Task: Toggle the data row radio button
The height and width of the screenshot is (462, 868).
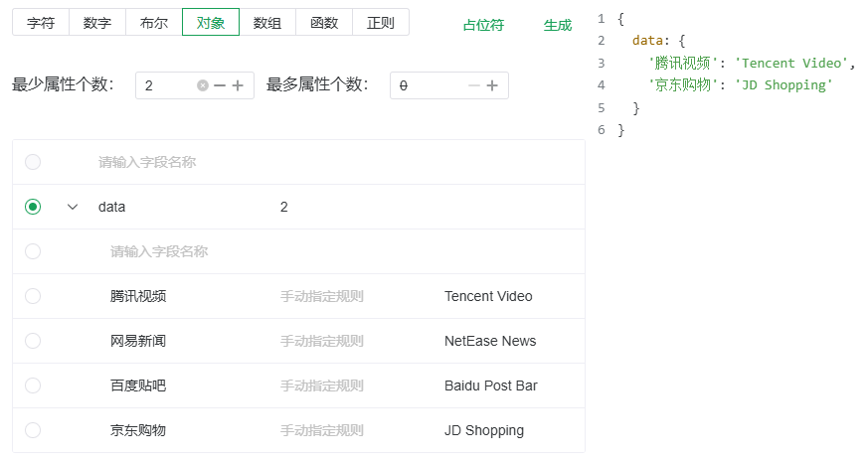Action: pyautogui.click(x=33, y=207)
